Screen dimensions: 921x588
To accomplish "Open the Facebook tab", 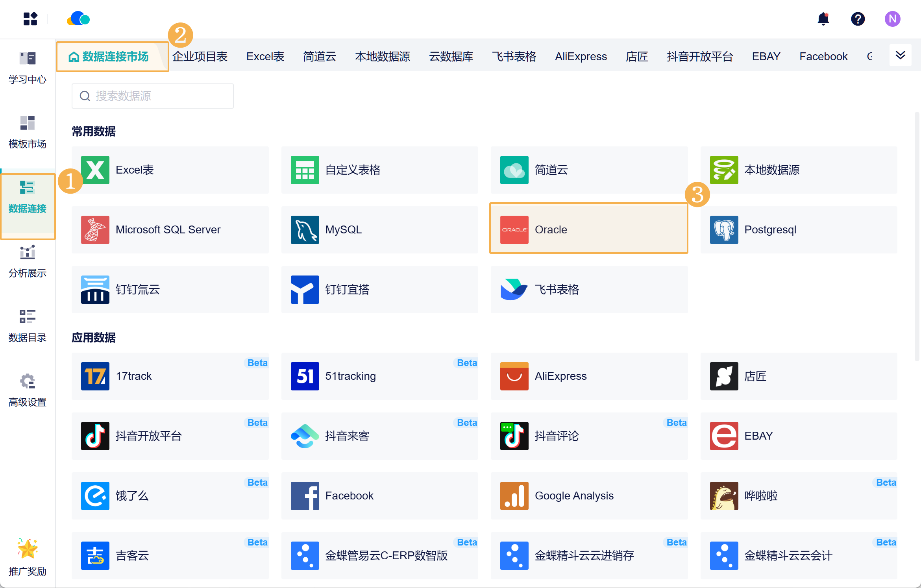I will (x=823, y=57).
